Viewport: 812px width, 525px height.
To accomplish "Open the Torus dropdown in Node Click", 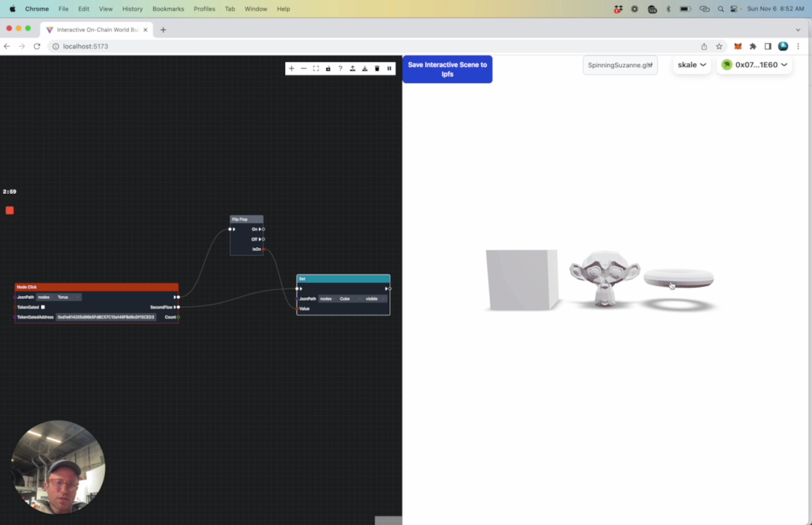I will point(69,297).
